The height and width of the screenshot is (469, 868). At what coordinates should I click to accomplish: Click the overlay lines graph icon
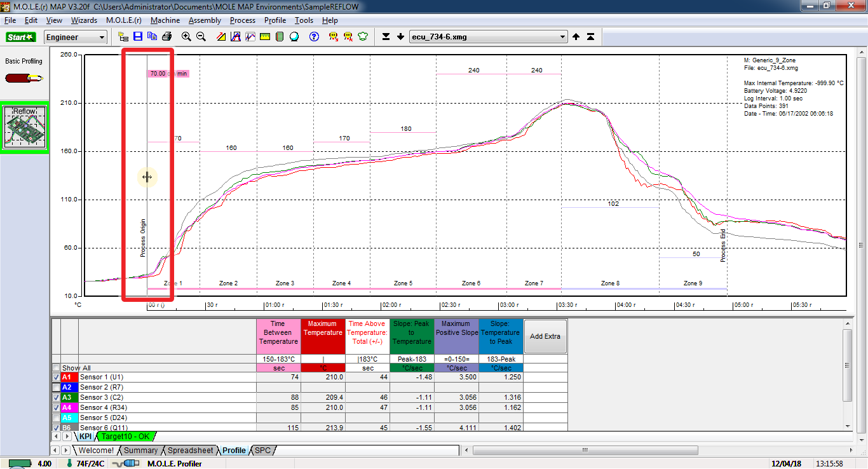coord(250,37)
